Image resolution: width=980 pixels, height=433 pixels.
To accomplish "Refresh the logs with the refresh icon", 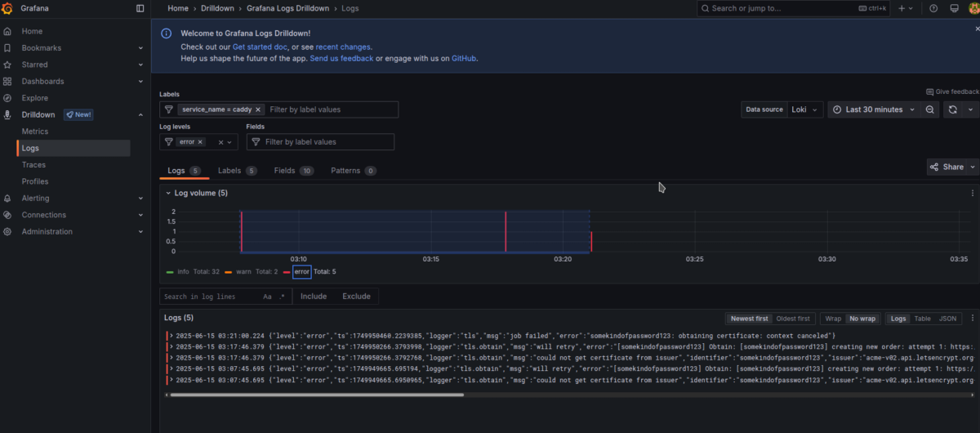I will point(952,109).
